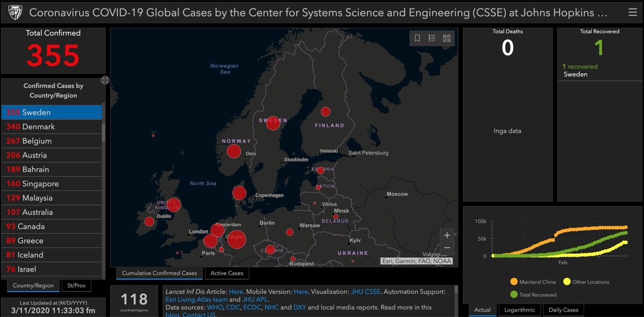The height and width of the screenshot is (317, 644).
Task: Select the 129 Malaysia row
Action: [x=51, y=198]
